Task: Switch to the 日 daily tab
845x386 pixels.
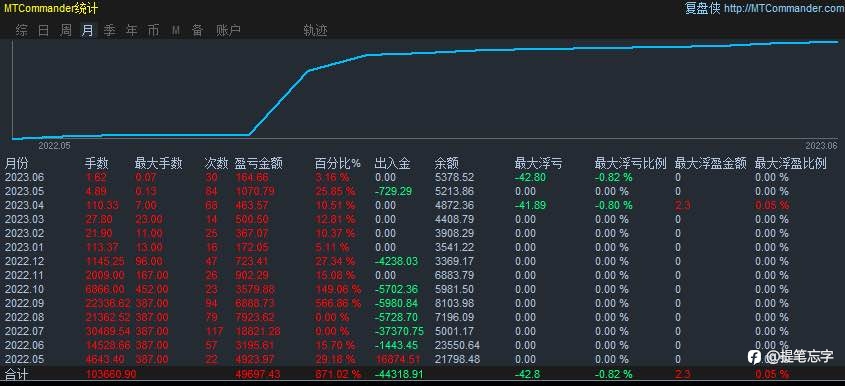Action: (x=44, y=30)
